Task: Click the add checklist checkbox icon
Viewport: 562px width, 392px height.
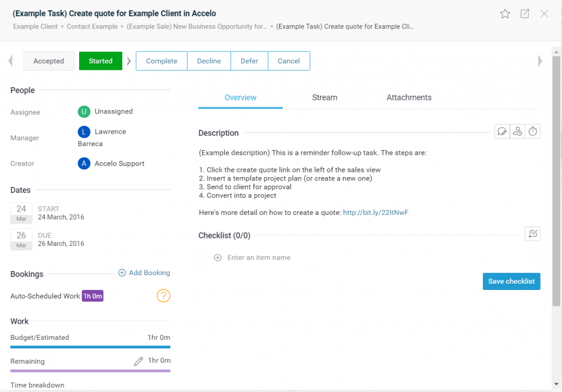Action: click(533, 234)
